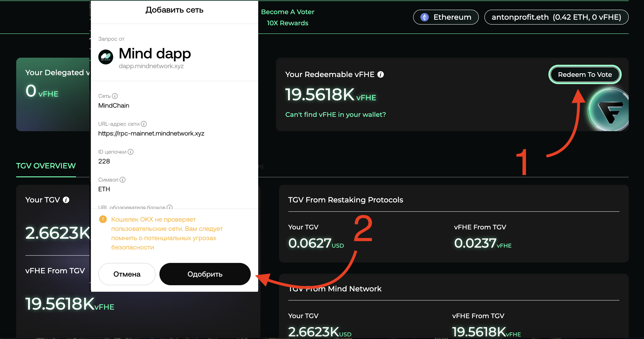Click info icon beside URL-адрес сети
The image size is (644, 339).
(x=144, y=124)
